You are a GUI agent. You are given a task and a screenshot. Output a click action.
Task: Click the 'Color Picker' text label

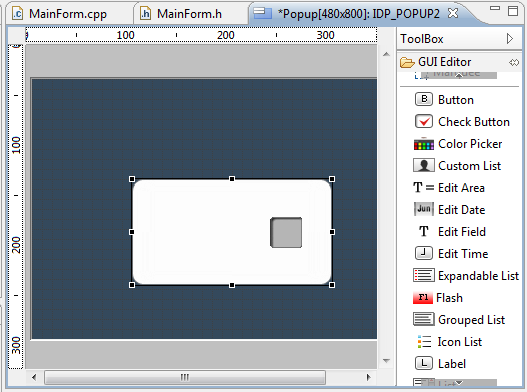(x=470, y=144)
